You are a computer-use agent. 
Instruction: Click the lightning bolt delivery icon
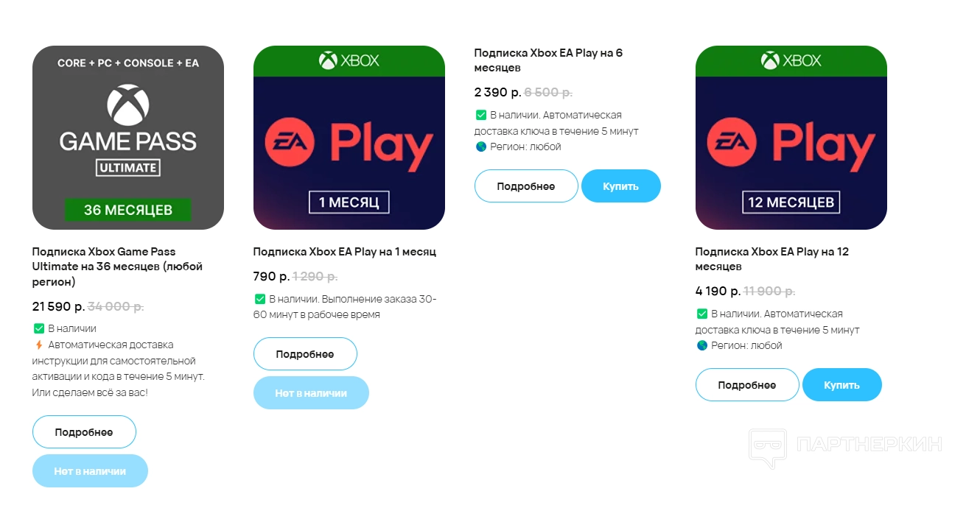point(39,345)
